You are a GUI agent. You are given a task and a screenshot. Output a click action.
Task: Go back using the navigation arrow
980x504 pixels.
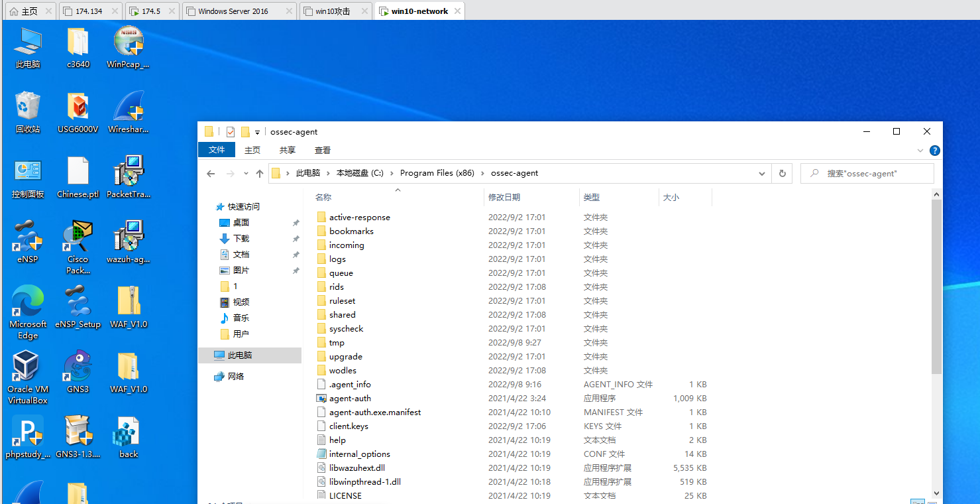(211, 173)
